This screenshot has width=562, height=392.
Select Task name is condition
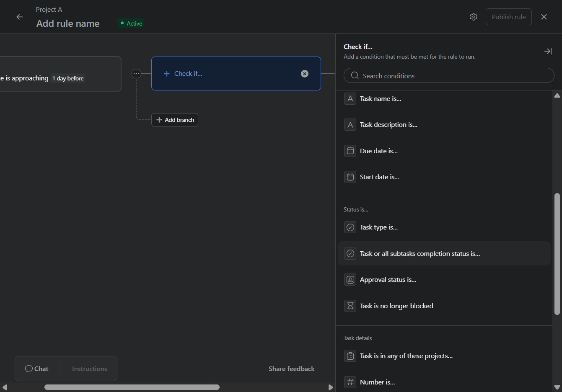(444, 99)
